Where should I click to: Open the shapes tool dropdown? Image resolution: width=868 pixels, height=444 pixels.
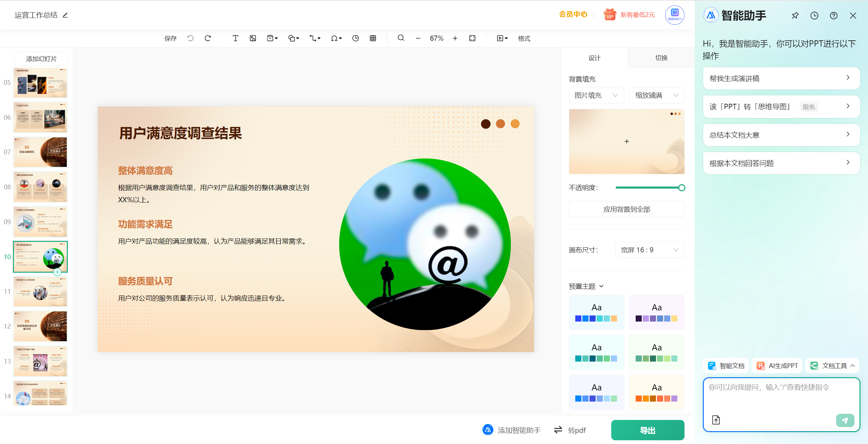pos(294,38)
